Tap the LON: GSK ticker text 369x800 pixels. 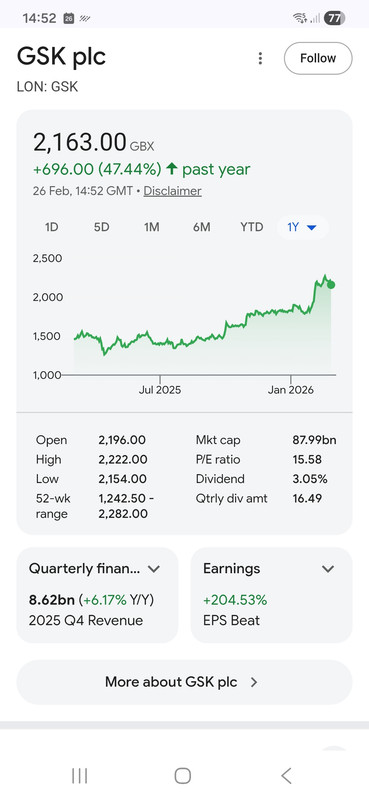point(47,87)
